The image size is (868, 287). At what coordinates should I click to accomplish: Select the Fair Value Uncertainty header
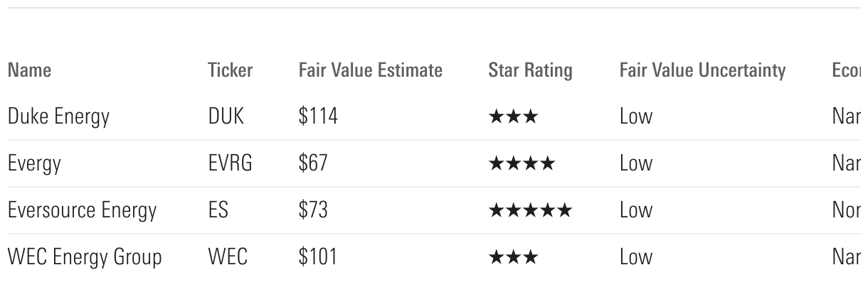(x=702, y=70)
